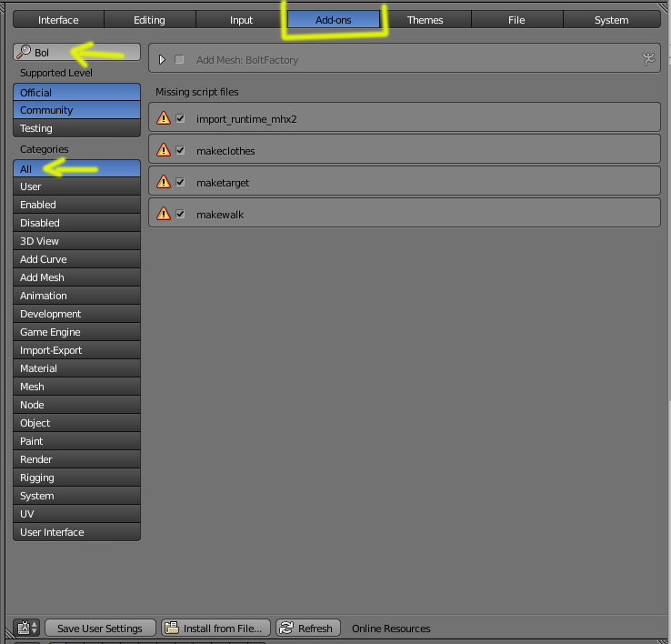Click the makewalk script name
Screen dimensions: 671x644
click(220, 215)
